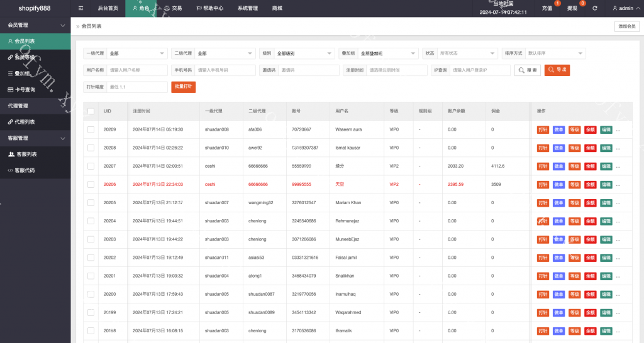Check the row checkbox for UID 20202
This screenshot has width=644, height=343.
pyautogui.click(x=91, y=258)
